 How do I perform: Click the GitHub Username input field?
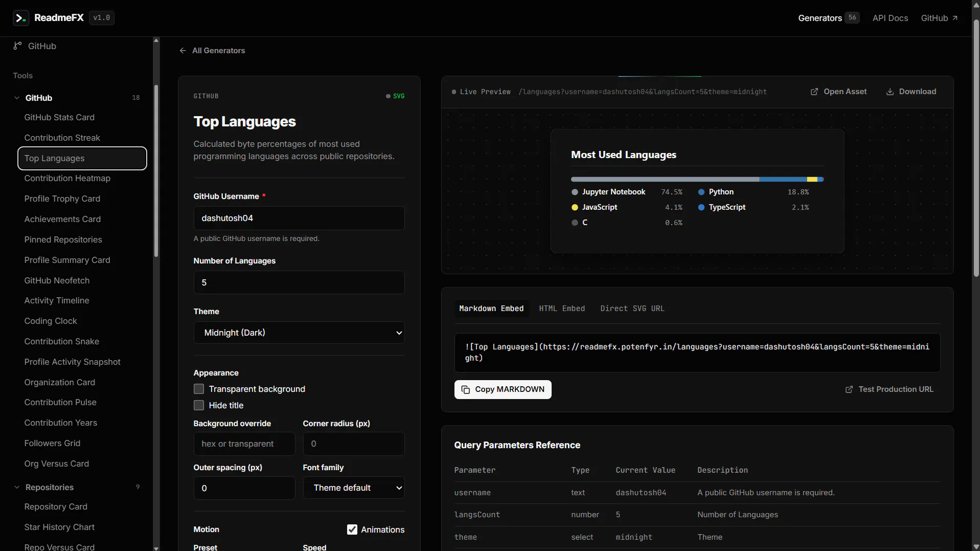(299, 218)
